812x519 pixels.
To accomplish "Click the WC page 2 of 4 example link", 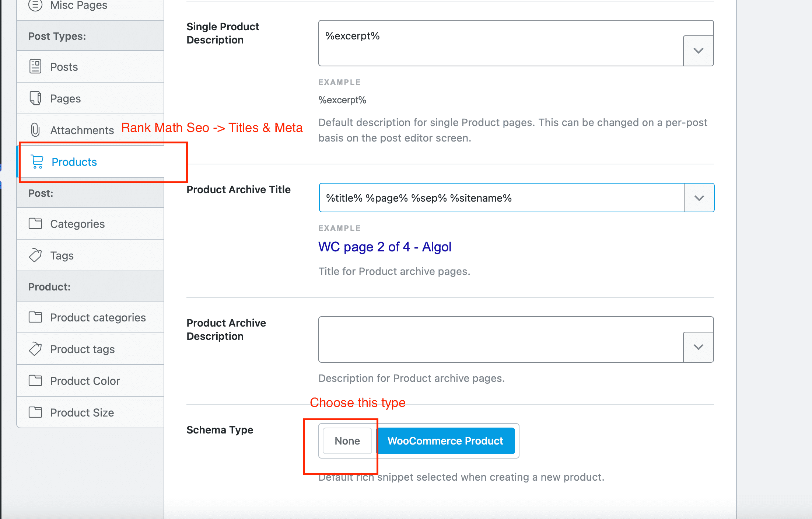I will click(385, 247).
